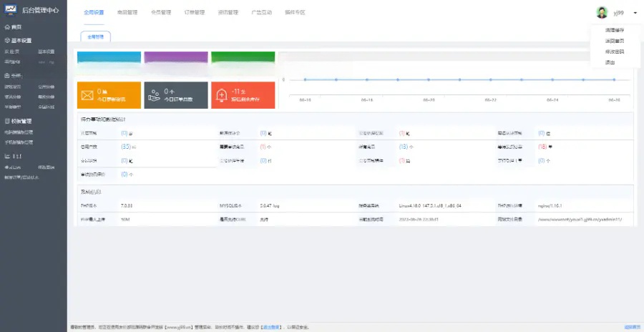
Task: Click the chart icon in the sidebar
Action: pos(7,155)
